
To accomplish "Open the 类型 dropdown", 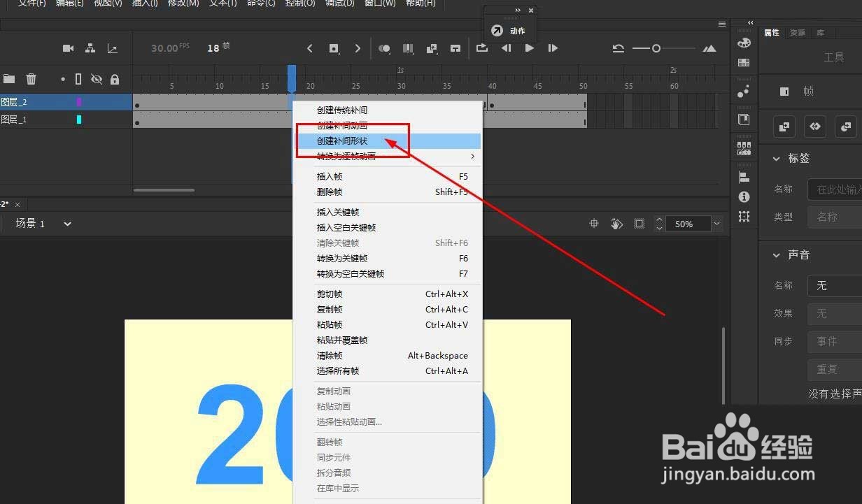I will click(835, 217).
